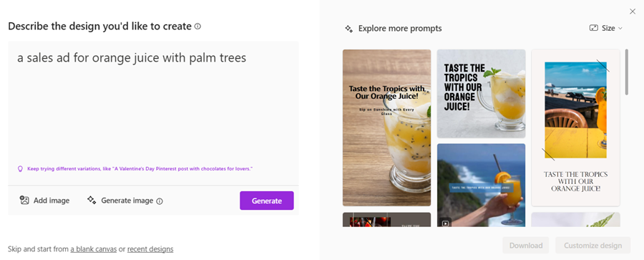This screenshot has width=644, height=260.
Task: Click the Generate image sparkle icon
Action: click(x=92, y=201)
